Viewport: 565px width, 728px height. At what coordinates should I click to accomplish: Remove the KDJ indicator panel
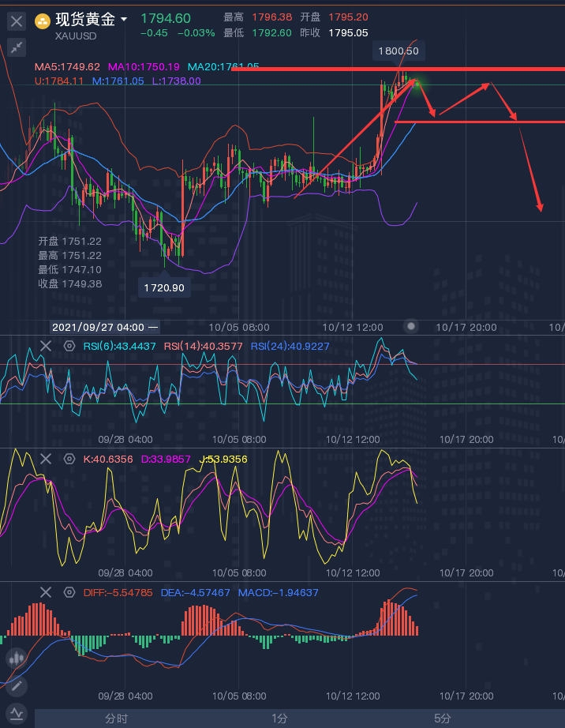(46, 459)
